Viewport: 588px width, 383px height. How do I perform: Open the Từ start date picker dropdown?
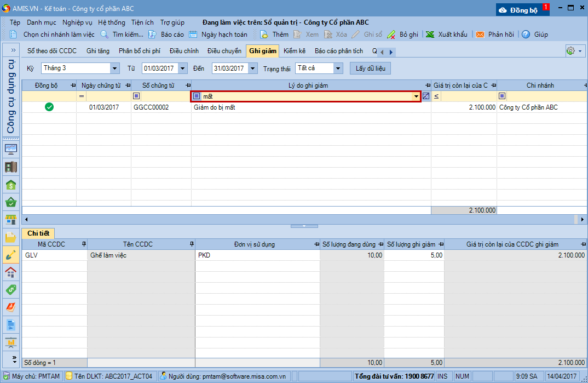(x=183, y=68)
